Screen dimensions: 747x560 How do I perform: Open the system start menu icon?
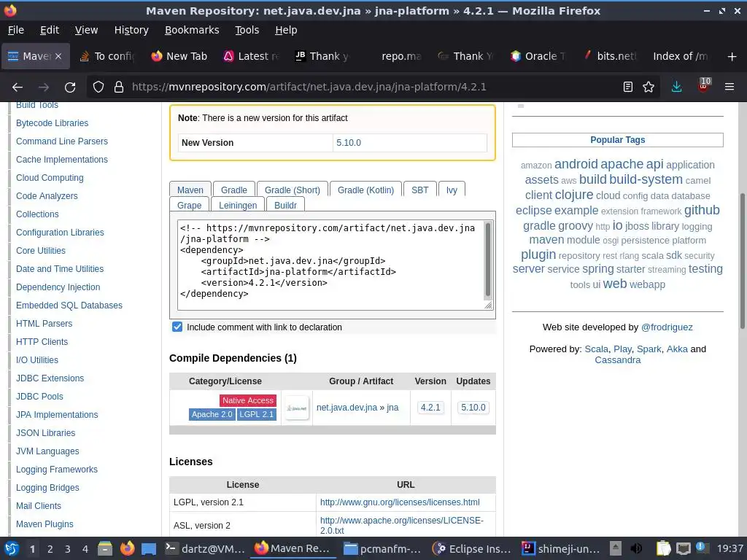pyautogui.click(x=12, y=548)
